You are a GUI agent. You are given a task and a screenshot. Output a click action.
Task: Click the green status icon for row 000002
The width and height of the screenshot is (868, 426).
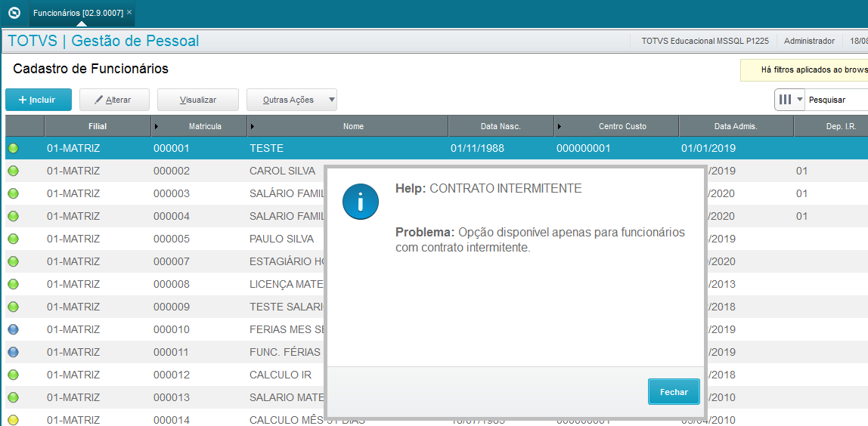point(14,171)
